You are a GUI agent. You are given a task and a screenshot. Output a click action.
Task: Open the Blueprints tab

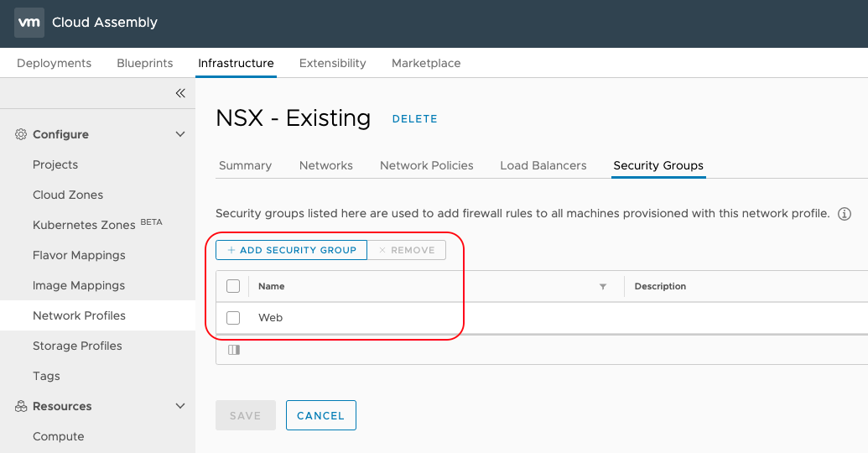click(x=144, y=63)
